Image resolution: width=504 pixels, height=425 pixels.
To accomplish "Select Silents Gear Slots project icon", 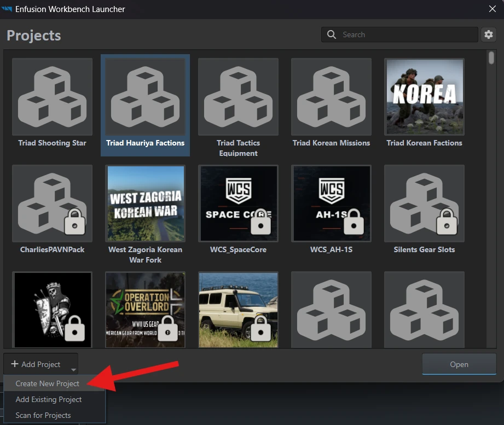I will pyautogui.click(x=424, y=203).
